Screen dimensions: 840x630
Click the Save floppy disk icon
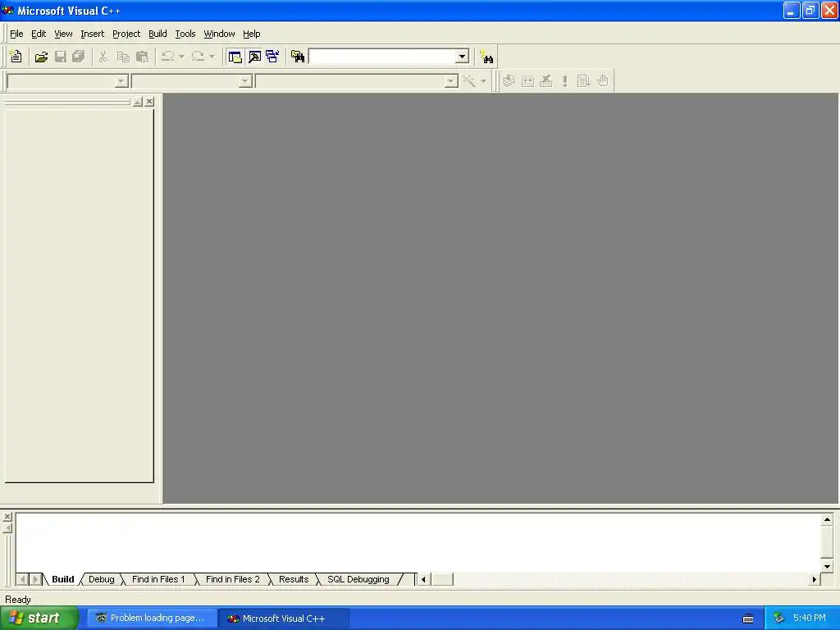tap(61, 57)
